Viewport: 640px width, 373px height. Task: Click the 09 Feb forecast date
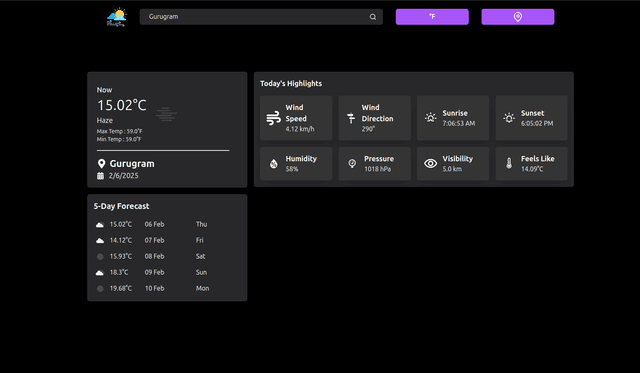click(x=154, y=272)
